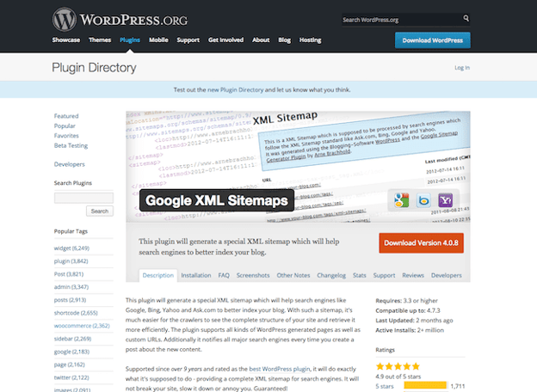
Task: Open the Screenshots tab
Action: [x=254, y=275]
